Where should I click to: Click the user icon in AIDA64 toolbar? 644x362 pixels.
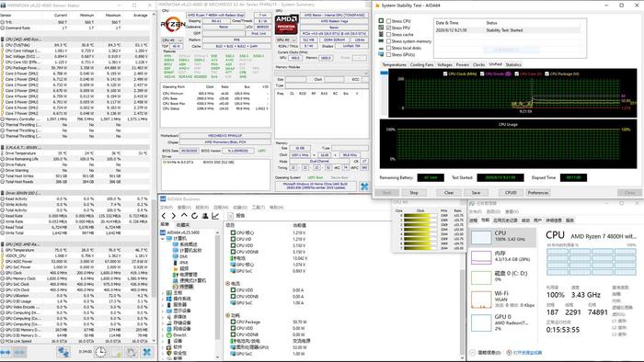click(x=205, y=216)
